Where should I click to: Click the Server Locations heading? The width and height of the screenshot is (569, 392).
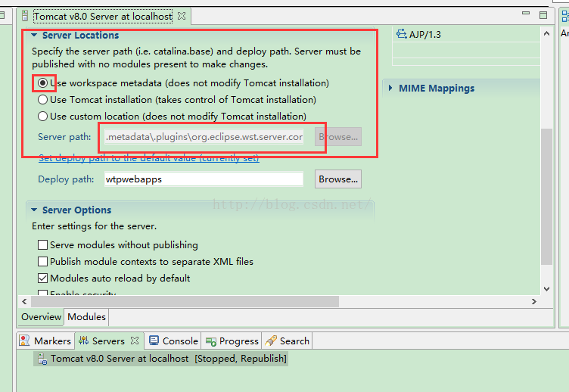pyautogui.click(x=80, y=36)
